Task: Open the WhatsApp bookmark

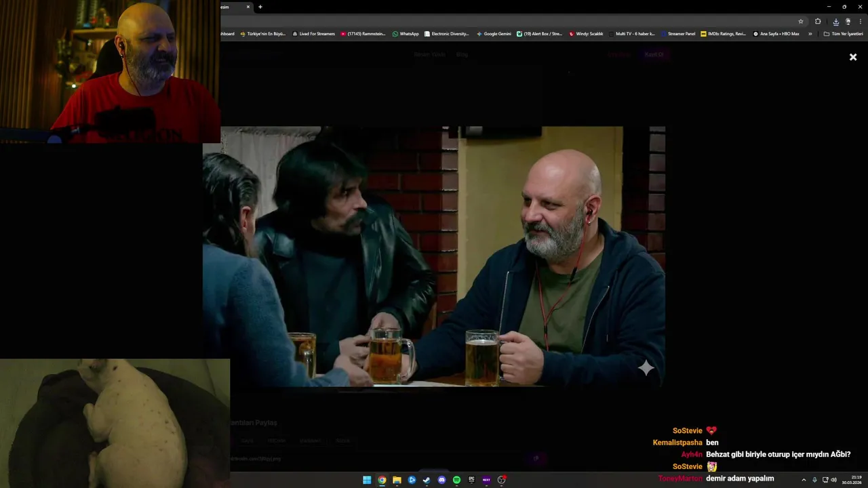Action: tap(406, 33)
